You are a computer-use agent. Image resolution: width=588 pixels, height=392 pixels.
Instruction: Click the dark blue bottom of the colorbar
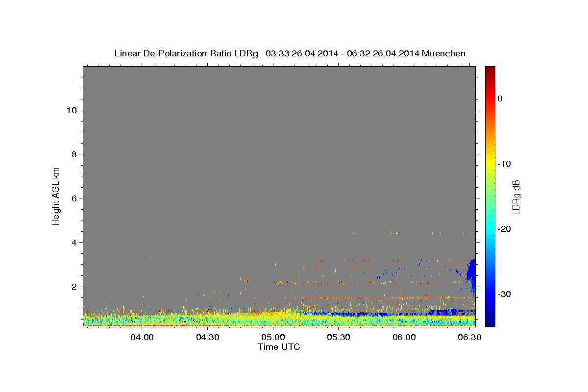click(490, 322)
